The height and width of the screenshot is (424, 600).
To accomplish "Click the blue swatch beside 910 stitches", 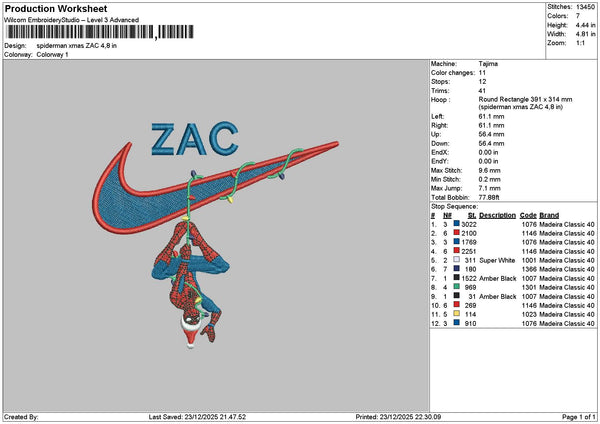I will point(456,323).
